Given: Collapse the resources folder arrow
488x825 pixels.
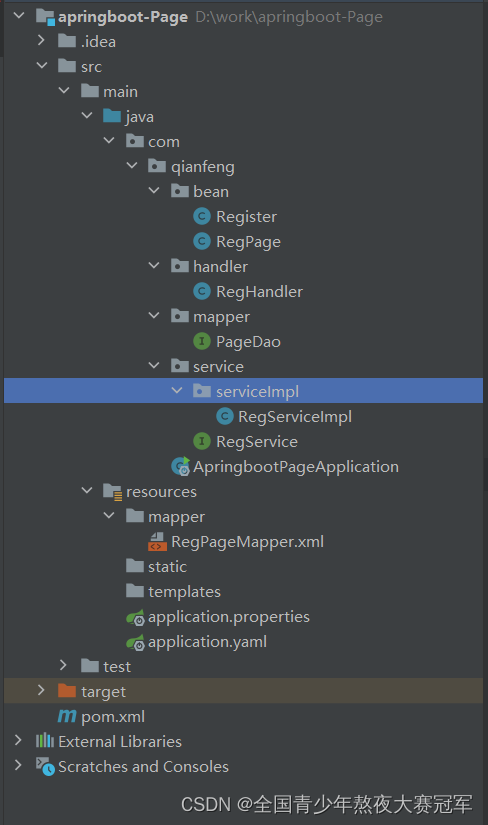Looking at the screenshot, I should (x=87, y=490).
